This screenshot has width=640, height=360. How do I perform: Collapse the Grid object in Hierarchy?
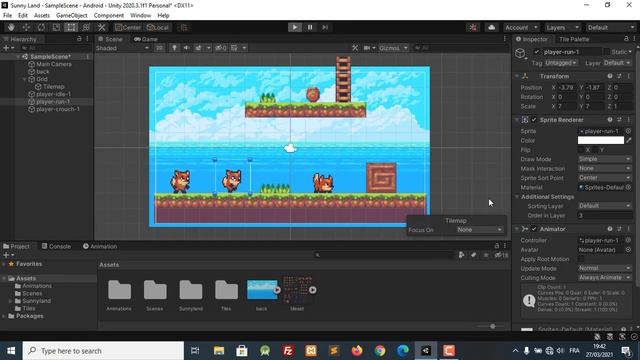pos(24,79)
